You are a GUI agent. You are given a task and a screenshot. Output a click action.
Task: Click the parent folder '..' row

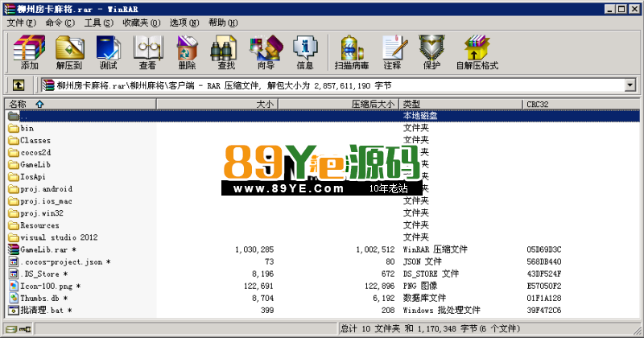click(322, 116)
